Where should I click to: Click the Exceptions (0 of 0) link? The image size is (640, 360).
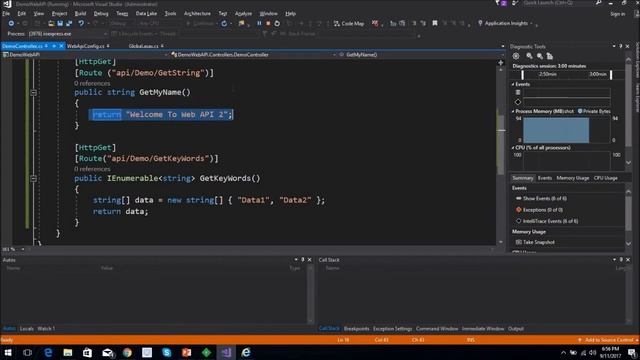coord(543,210)
